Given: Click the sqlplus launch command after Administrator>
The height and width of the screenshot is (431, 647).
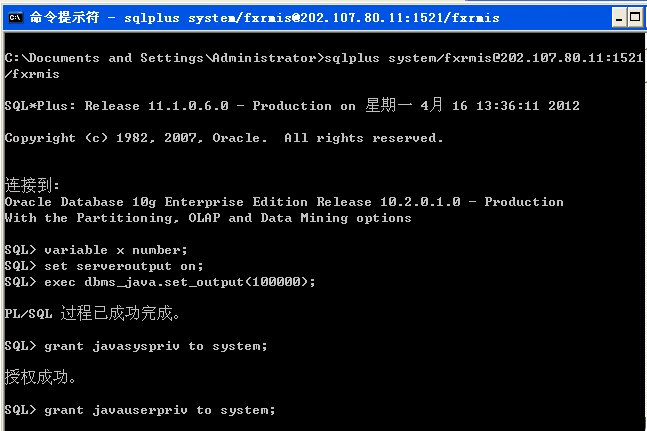Looking at the screenshot, I should pos(484,58).
